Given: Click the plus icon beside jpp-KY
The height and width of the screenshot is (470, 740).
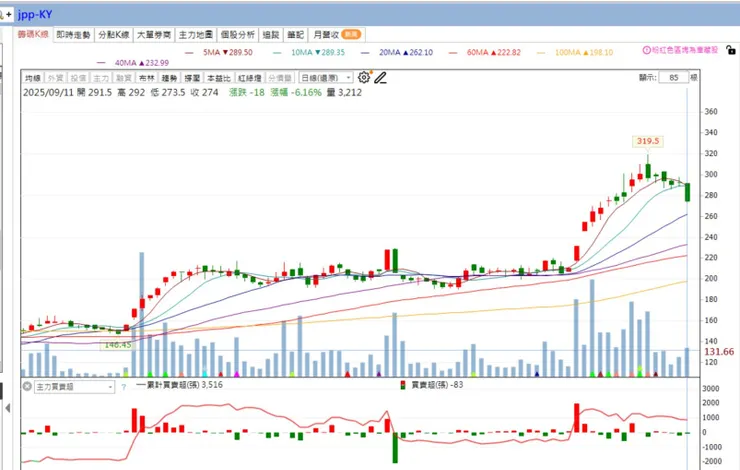Looking at the screenshot, I should point(8,15).
